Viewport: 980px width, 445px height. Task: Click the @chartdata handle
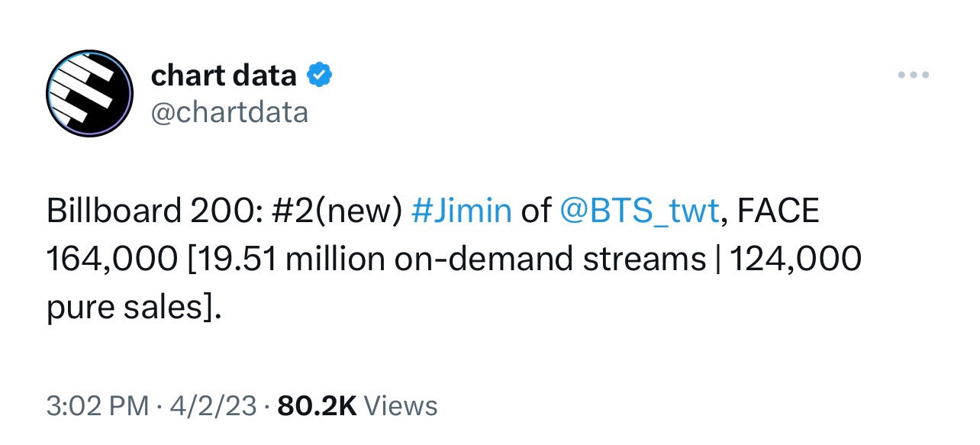pos(230,111)
